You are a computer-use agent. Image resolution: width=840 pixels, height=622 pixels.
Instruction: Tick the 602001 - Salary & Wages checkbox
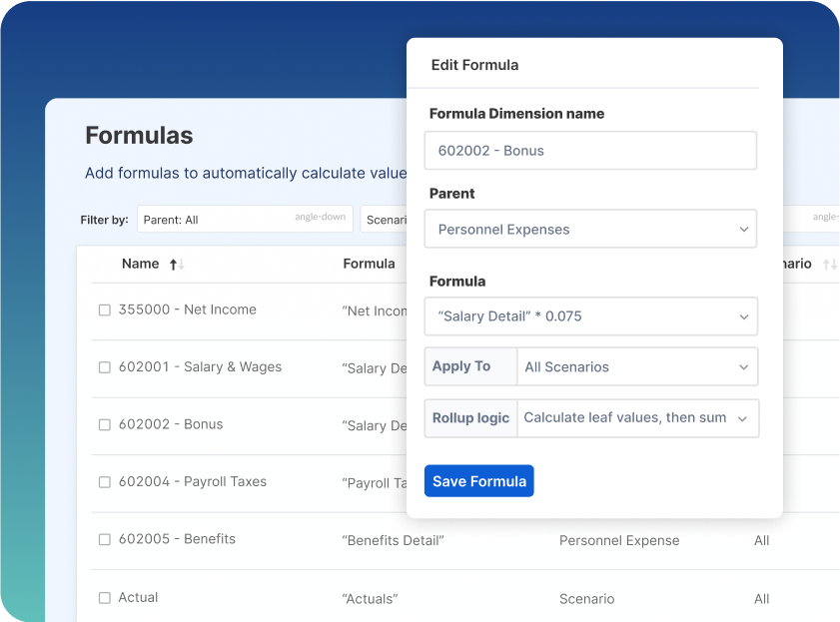pyautogui.click(x=105, y=367)
